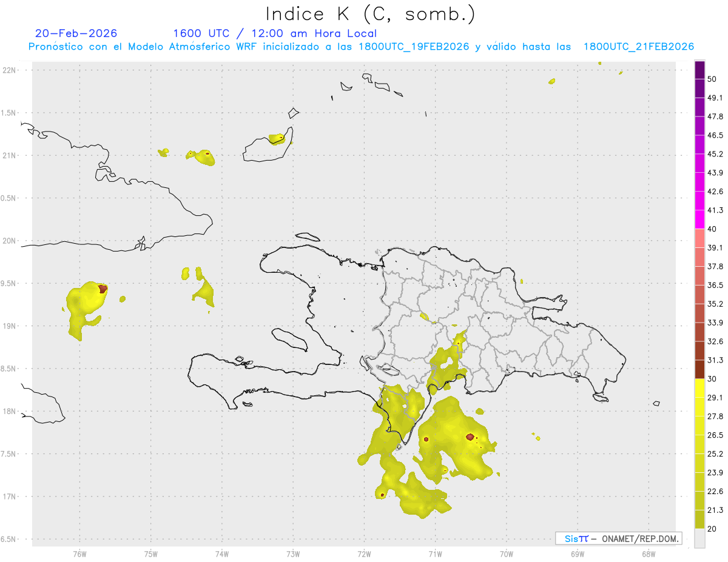Click the "22.6" color scale value
The width and height of the screenshot is (728, 562).
pos(715,491)
